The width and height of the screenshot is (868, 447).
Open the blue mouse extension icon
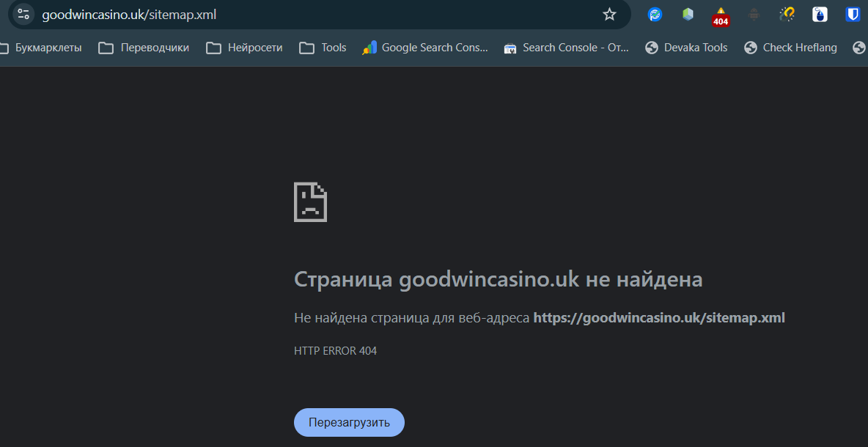coord(820,15)
